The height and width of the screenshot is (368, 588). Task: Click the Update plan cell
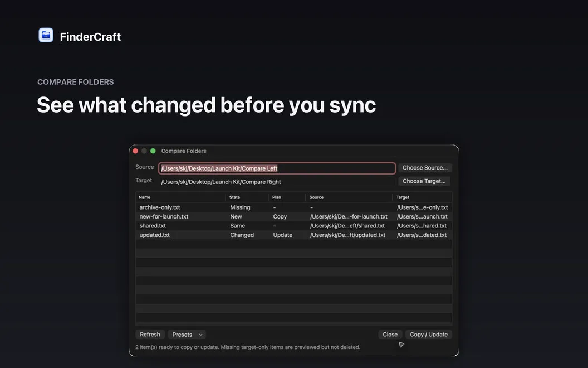(283, 235)
